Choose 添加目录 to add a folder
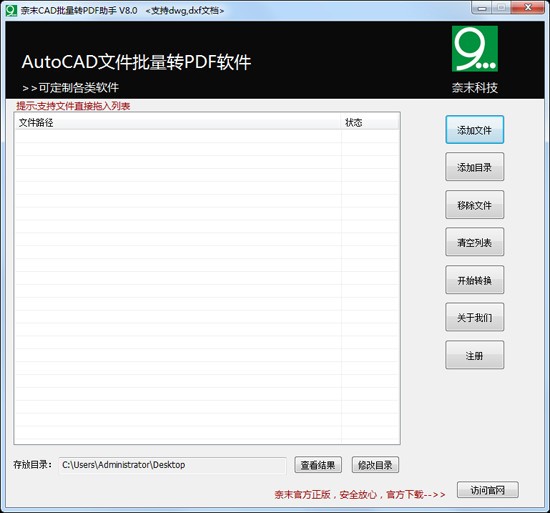Screen dimensions: 550x513 coord(475,167)
